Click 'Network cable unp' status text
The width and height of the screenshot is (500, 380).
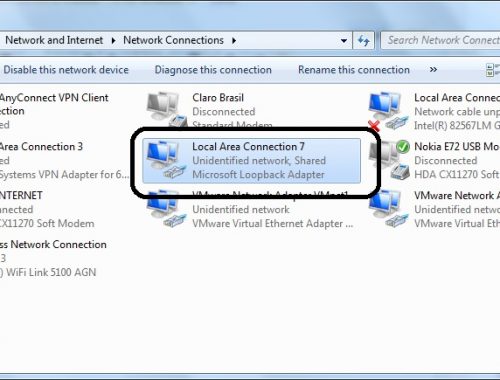(x=457, y=112)
